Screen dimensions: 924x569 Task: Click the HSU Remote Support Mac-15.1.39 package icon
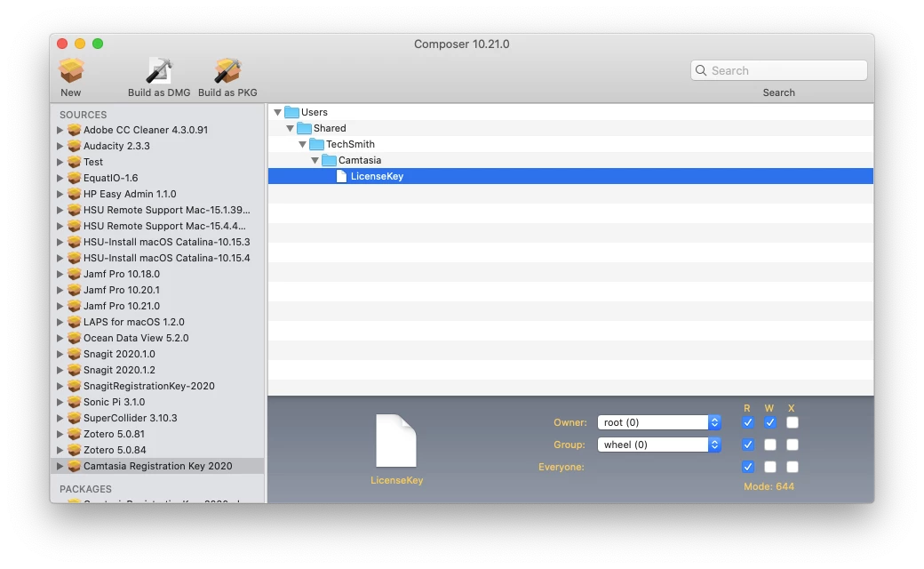[74, 209]
